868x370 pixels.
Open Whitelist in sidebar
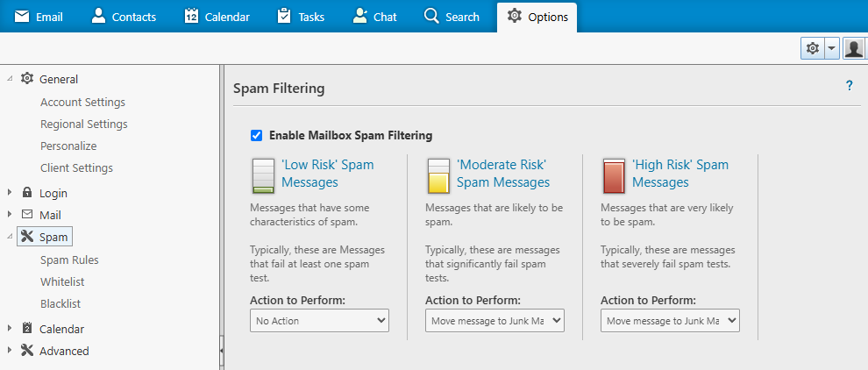coord(62,282)
